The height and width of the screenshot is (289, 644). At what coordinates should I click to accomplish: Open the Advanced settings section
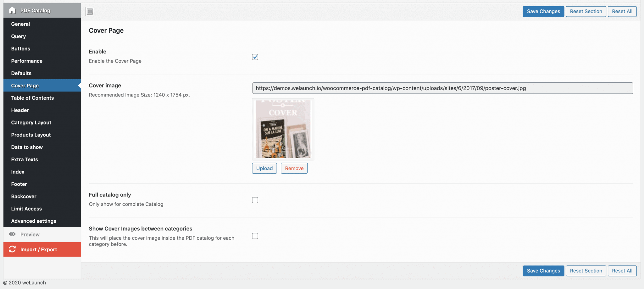coord(34,221)
